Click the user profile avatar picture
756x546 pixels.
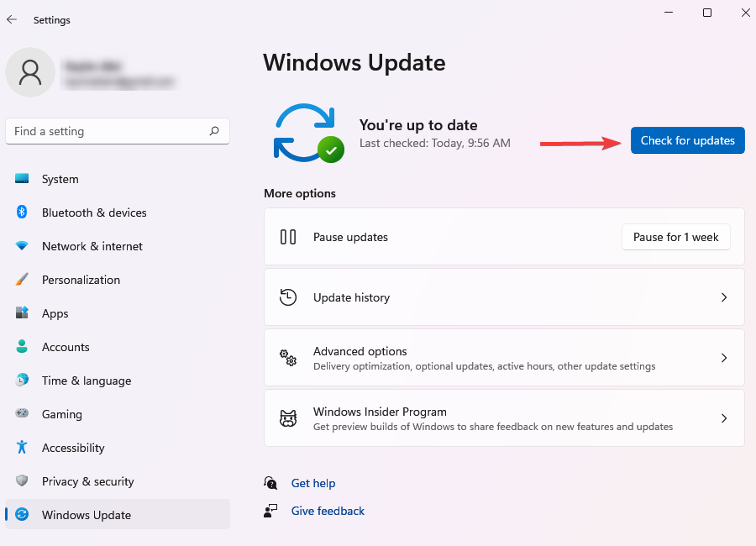(30, 72)
